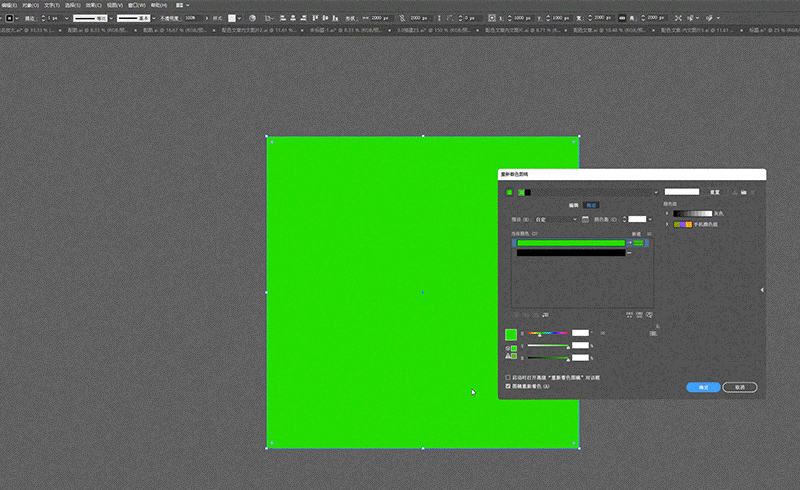Click the find color in artwork magnifier icon

(x=649, y=315)
